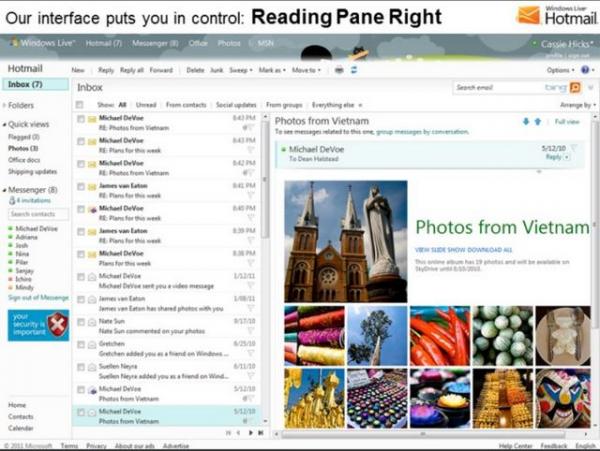Check the Plans for this week 8:38 PM message checkbox
The height and width of the screenshot is (451, 600).
point(81,254)
